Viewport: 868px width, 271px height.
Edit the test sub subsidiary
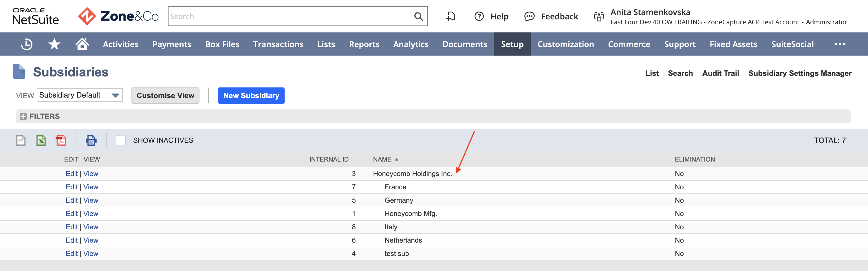[x=72, y=253]
